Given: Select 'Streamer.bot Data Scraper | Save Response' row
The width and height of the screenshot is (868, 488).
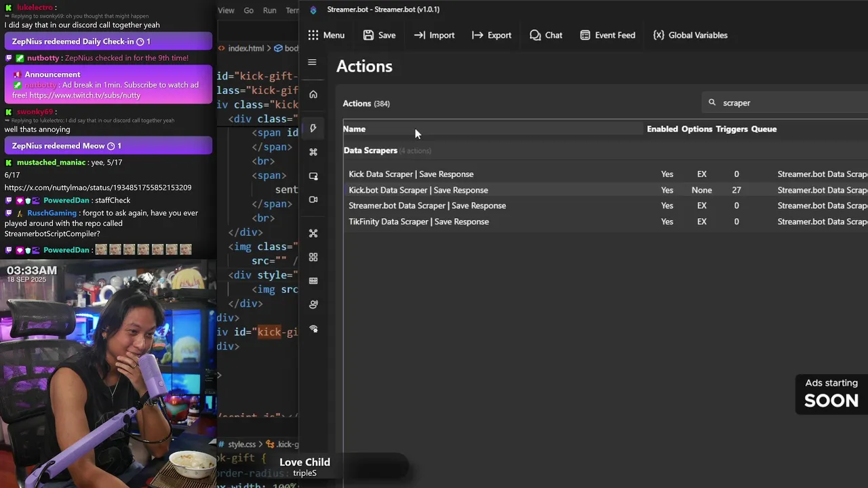Looking at the screenshot, I should pos(606,205).
